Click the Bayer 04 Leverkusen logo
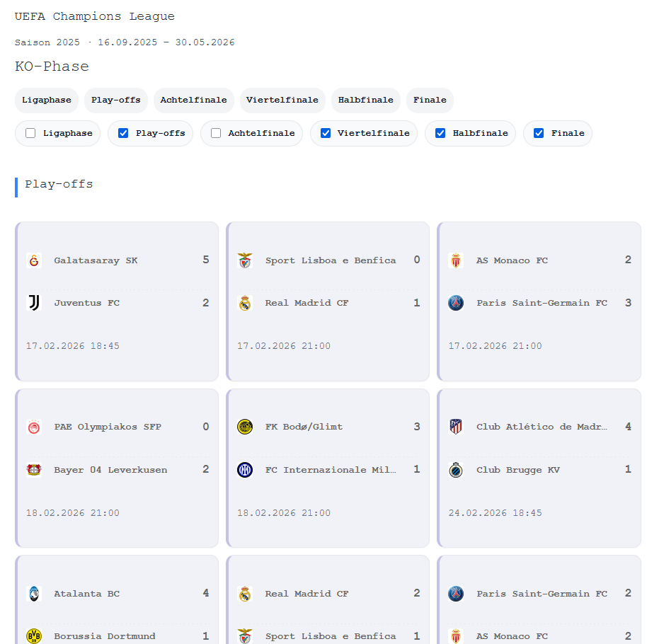 [x=34, y=470]
